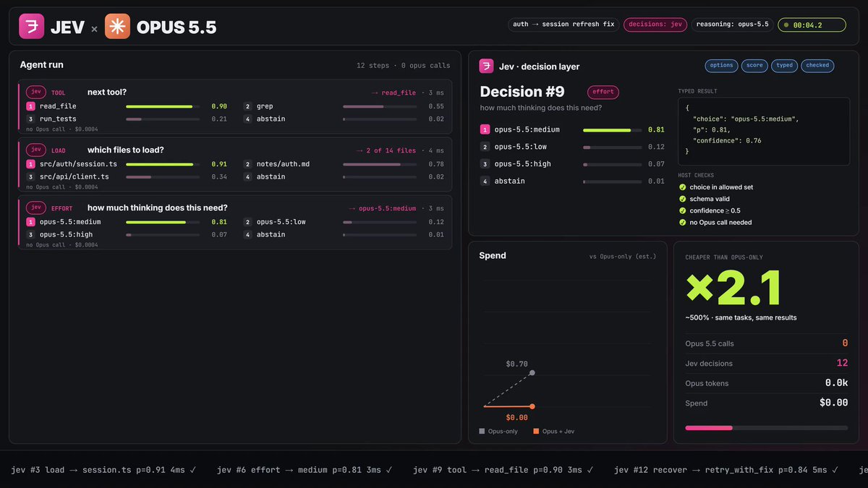The height and width of the screenshot is (488, 868).
Task: Click the orange Opus asterisk logo
Action: click(x=117, y=27)
